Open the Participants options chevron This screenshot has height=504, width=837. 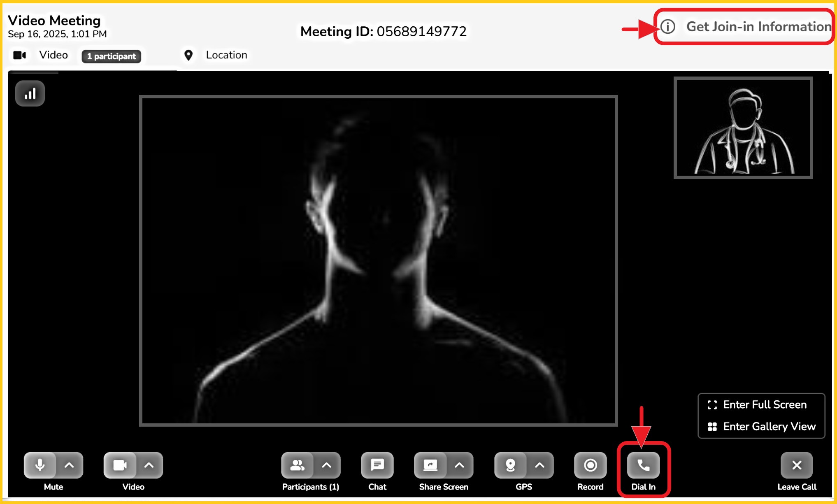click(x=326, y=465)
